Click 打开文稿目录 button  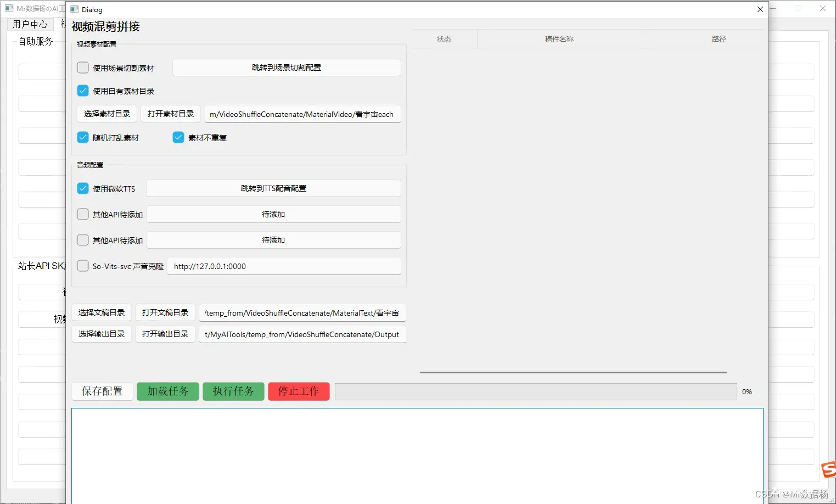(165, 312)
